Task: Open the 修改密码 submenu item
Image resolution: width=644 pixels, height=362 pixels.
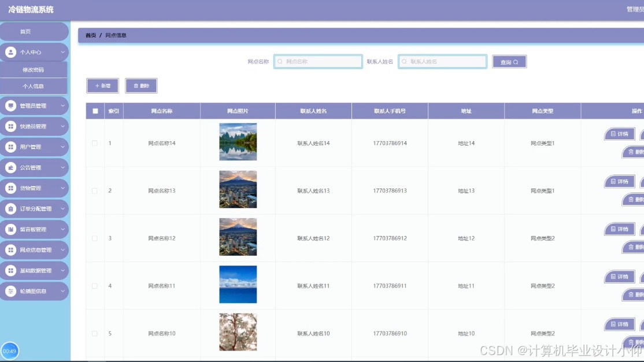Action: tap(34, 70)
